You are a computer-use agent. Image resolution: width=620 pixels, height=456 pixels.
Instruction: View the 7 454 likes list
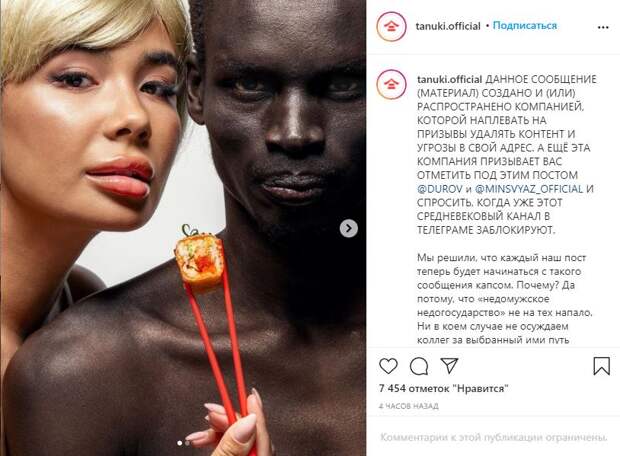[x=443, y=388]
